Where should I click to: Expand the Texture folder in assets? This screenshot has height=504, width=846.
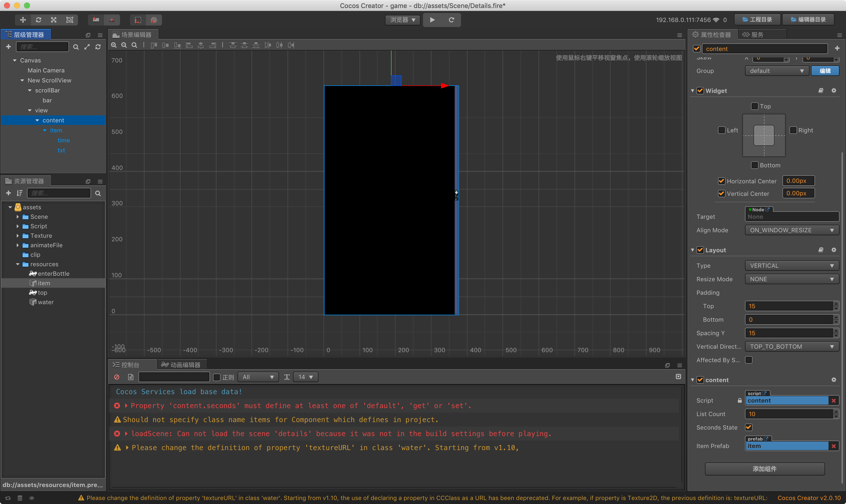pyautogui.click(x=18, y=236)
